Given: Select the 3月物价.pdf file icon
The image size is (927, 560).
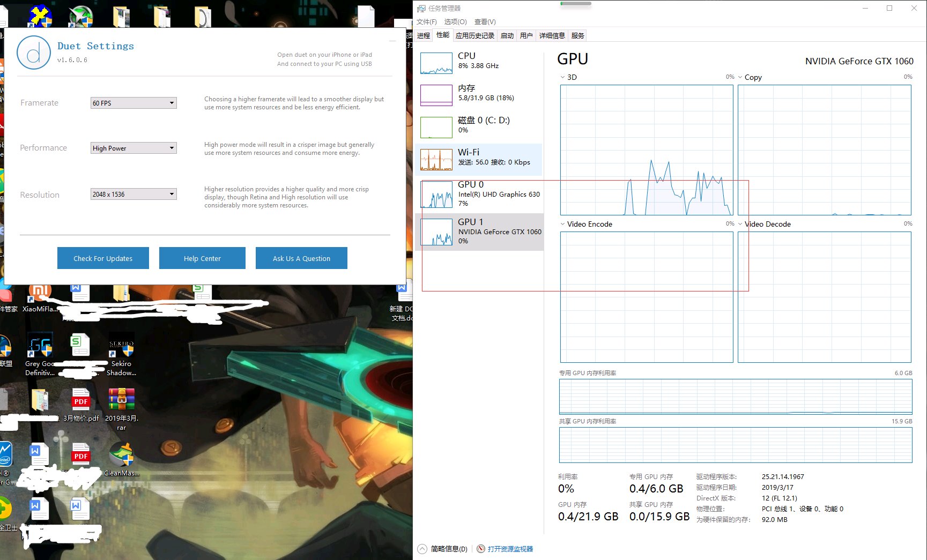Looking at the screenshot, I should click(x=81, y=405).
